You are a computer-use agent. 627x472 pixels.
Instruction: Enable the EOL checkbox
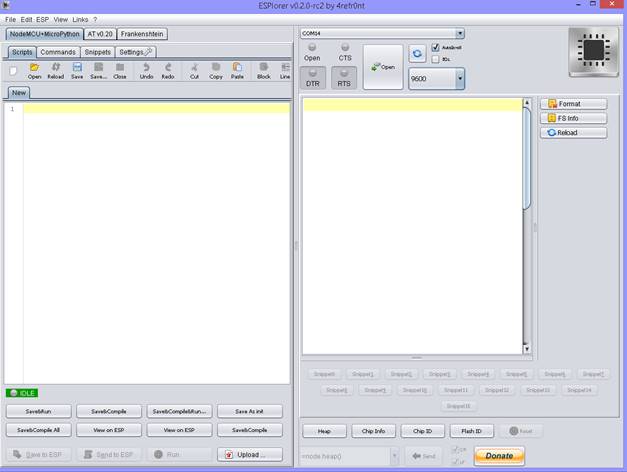(436, 59)
